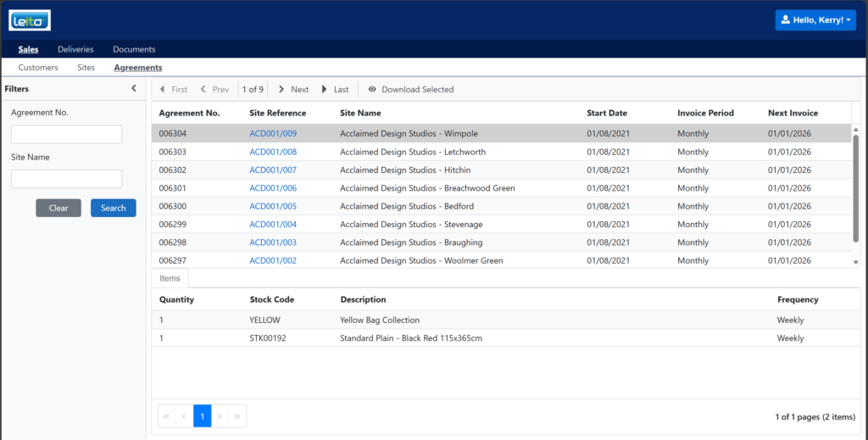The image size is (868, 440).
Task: Switch to the Sites tab
Action: [86, 67]
